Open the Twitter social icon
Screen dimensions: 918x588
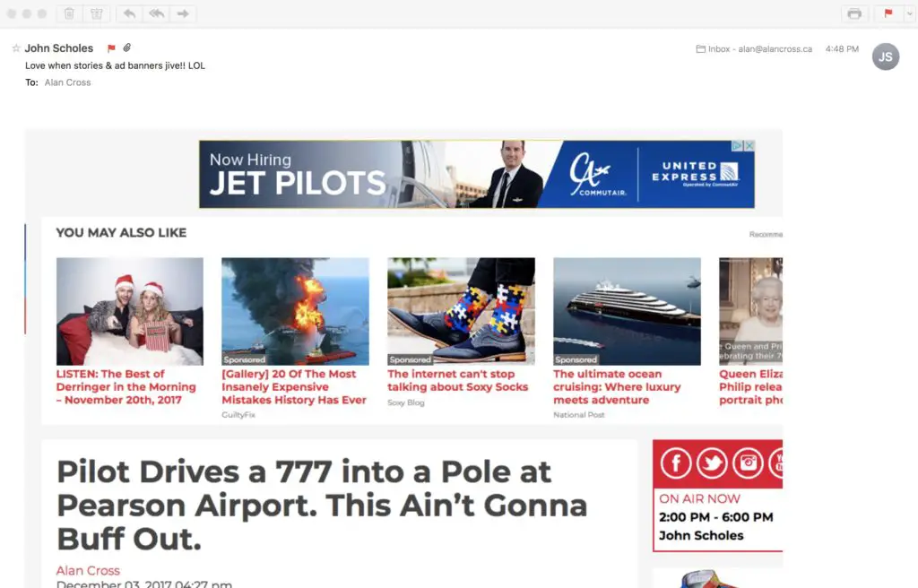point(712,463)
